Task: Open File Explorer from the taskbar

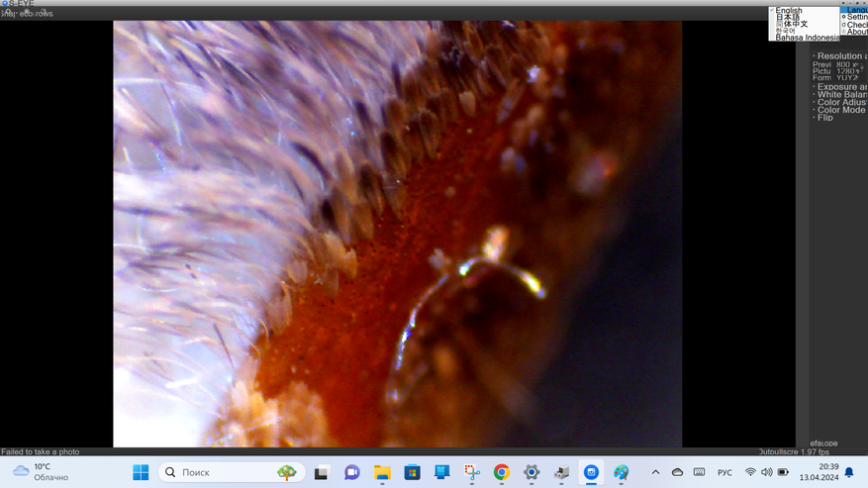Action: pyautogui.click(x=382, y=472)
